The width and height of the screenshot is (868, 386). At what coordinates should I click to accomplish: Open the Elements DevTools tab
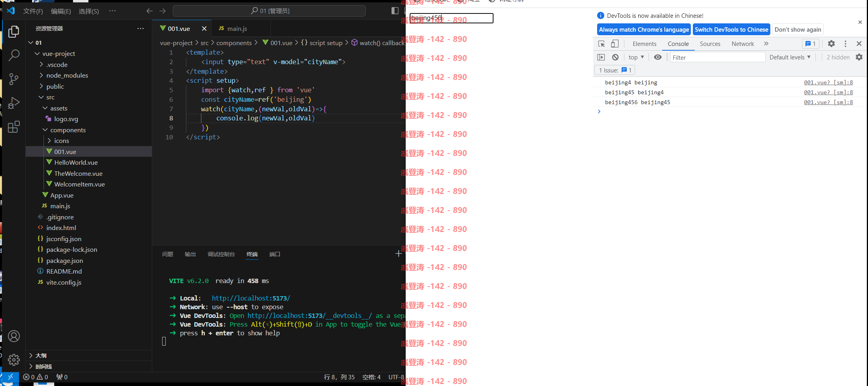click(644, 44)
